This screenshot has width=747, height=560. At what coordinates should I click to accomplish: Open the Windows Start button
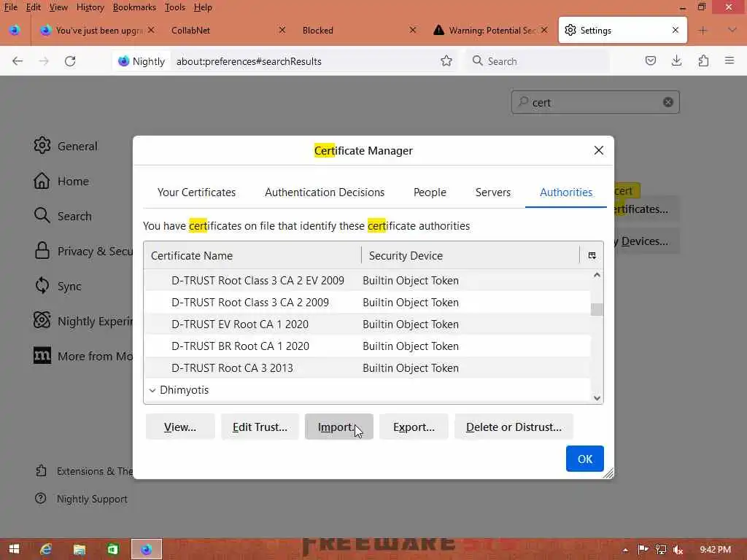pyautogui.click(x=14, y=550)
